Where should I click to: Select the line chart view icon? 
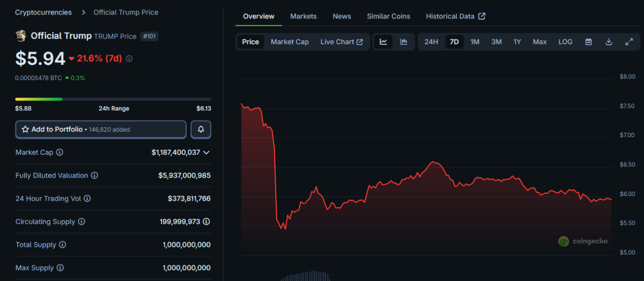(383, 42)
